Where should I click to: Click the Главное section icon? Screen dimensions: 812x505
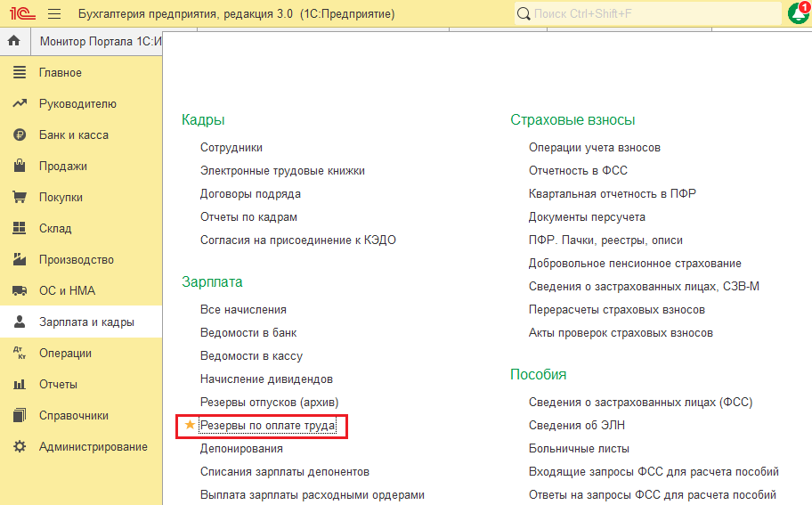[20, 72]
